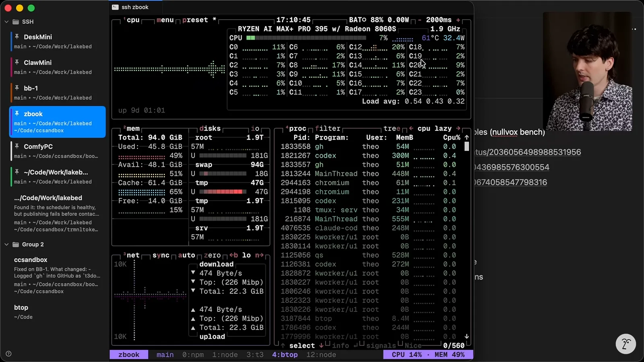
Task: Click the right arrow after cpu lazy sorting
Action: point(458,128)
